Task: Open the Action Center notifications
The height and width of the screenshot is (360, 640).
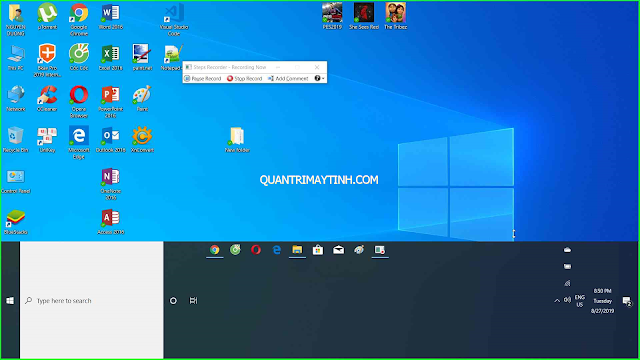Action: pos(627,301)
